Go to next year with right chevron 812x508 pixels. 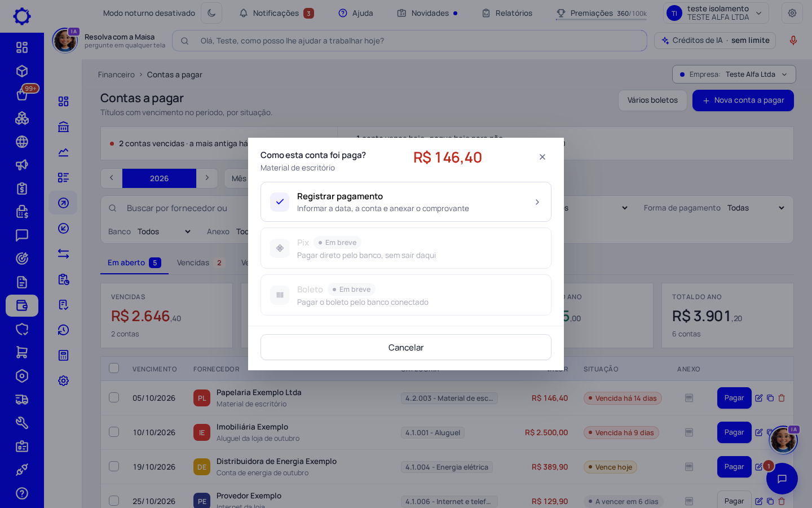pos(207,178)
